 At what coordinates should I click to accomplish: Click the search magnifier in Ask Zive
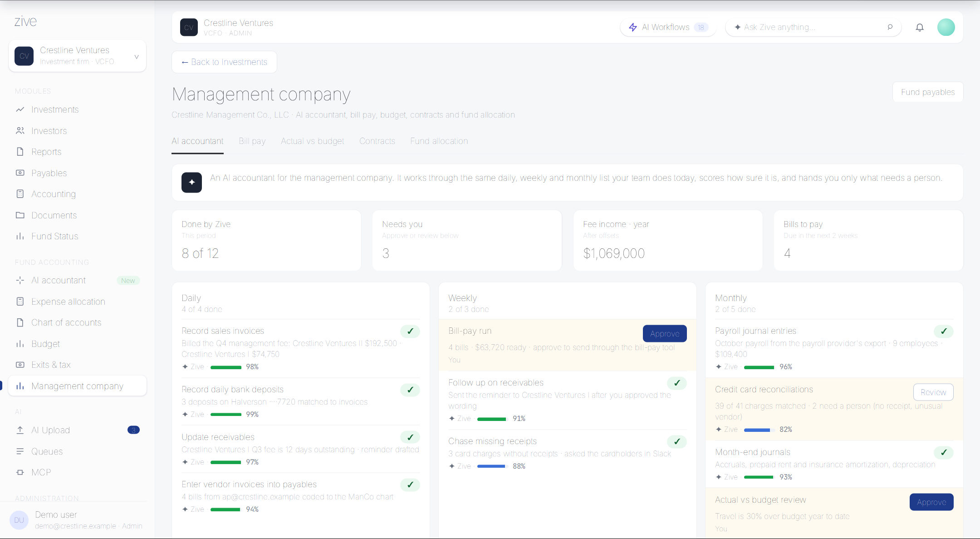click(x=890, y=27)
